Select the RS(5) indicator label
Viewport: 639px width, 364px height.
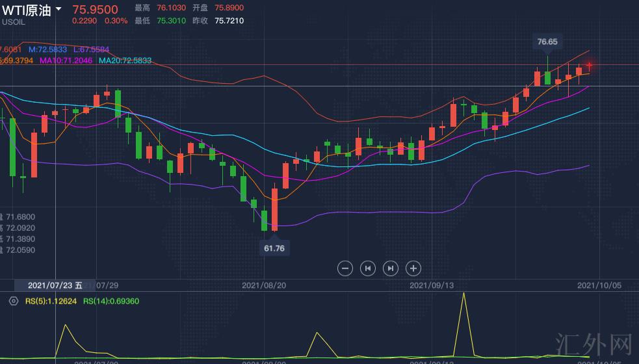(x=51, y=301)
